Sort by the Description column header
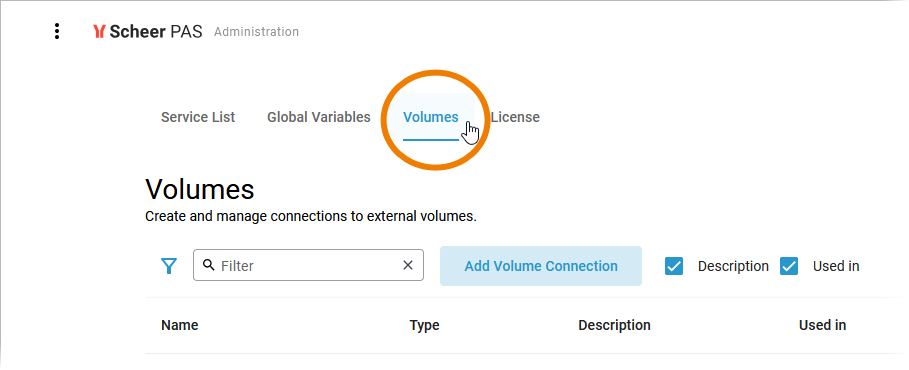The image size is (909, 370). (614, 325)
